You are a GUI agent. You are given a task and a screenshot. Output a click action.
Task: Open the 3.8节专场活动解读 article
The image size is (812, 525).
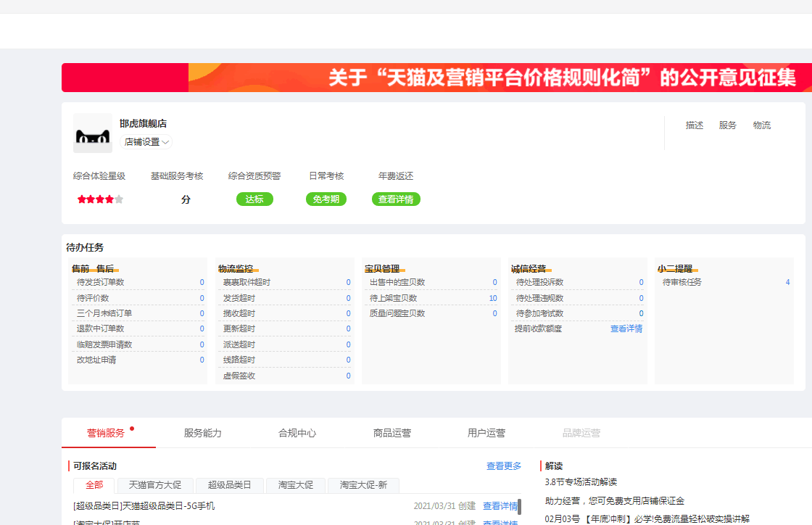581,482
